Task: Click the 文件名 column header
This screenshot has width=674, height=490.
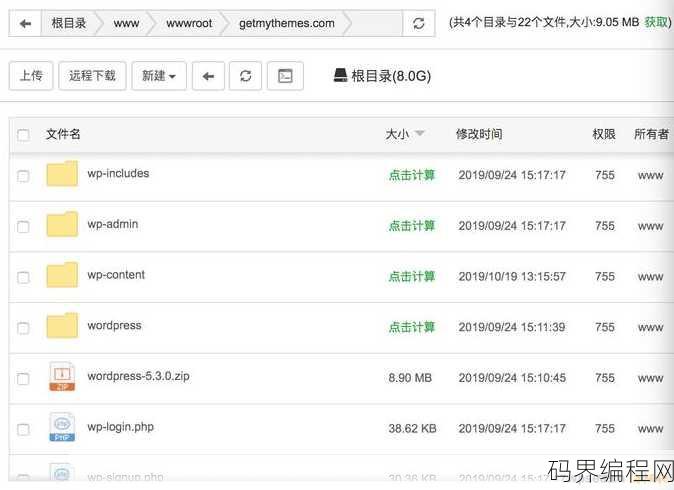Action: pos(63,134)
